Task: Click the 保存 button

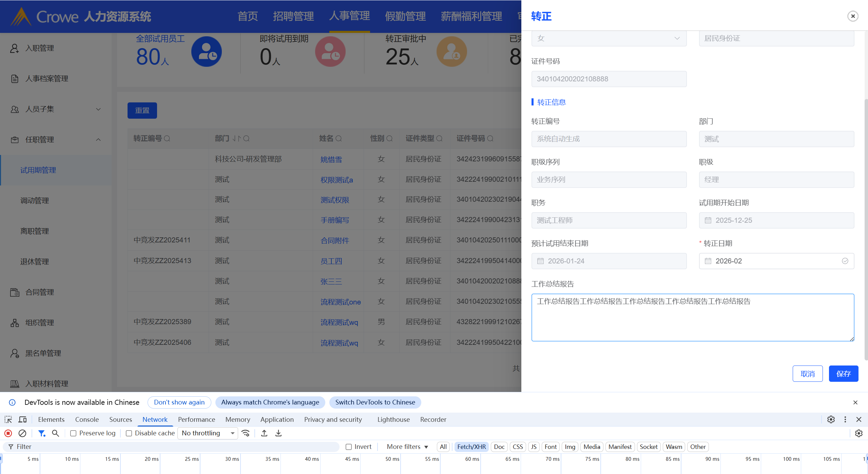Action: pyautogui.click(x=843, y=374)
